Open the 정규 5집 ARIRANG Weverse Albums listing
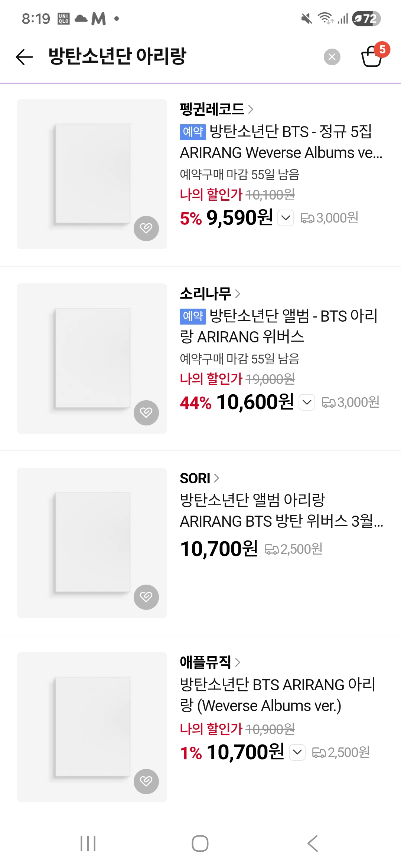This screenshot has height=868, width=401. [281, 142]
